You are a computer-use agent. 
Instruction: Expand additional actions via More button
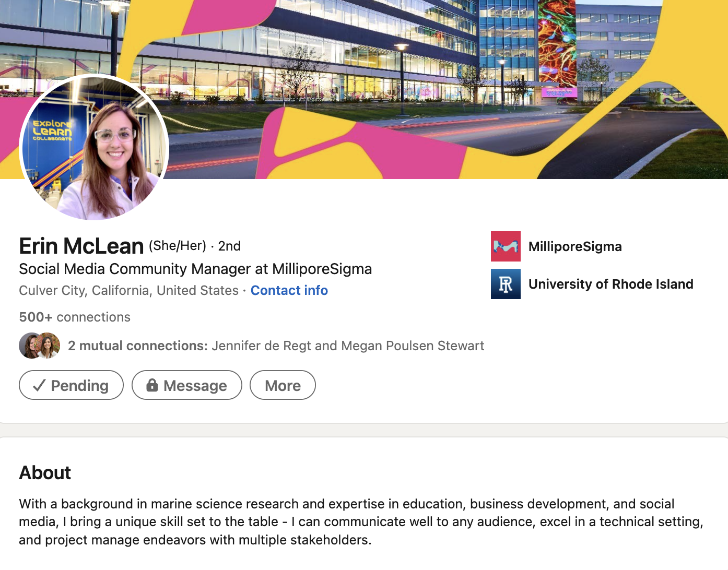283,385
